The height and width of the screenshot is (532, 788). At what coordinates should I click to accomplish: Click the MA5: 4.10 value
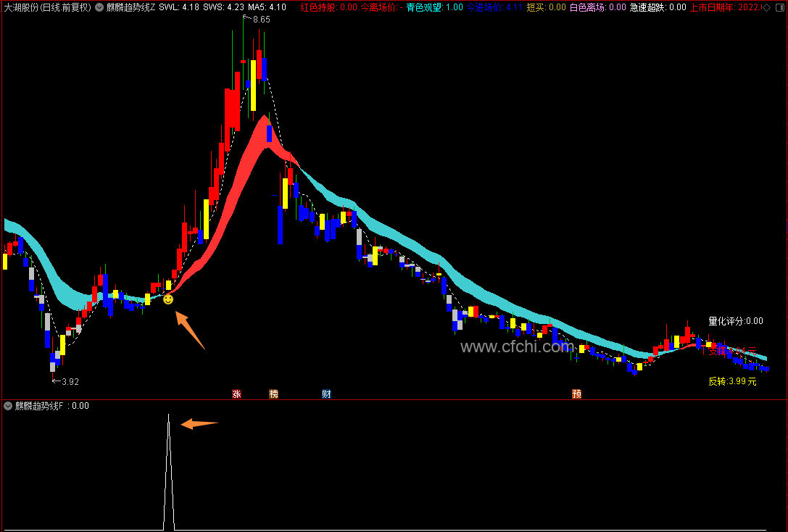(267, 7)
